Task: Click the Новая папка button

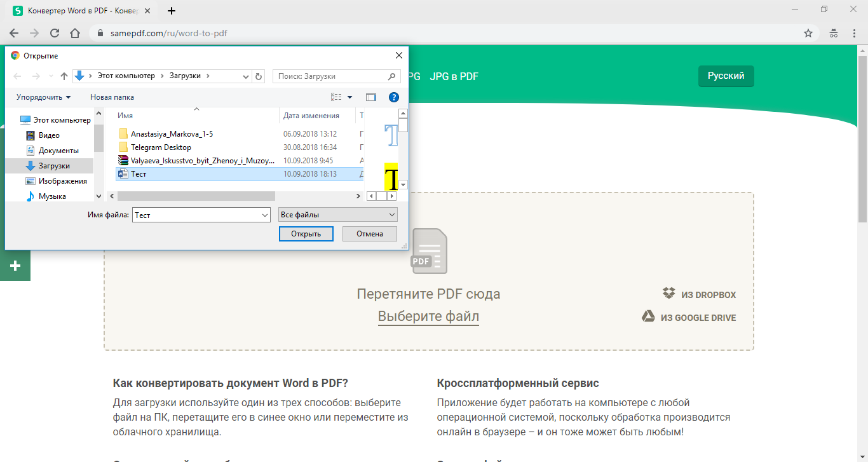Action: click(112, 97)
